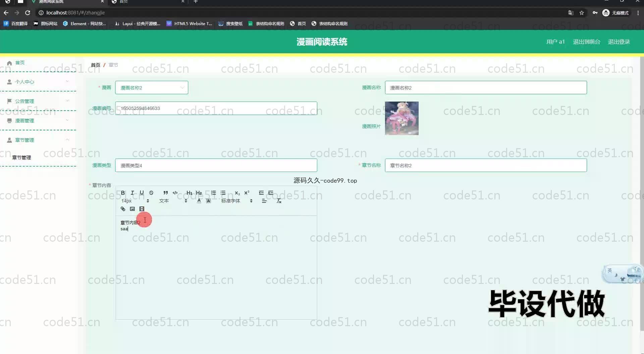Screen dimensions: 644x354
Task: Toggle underline formatting in editor
Action: tap(142, 193)
